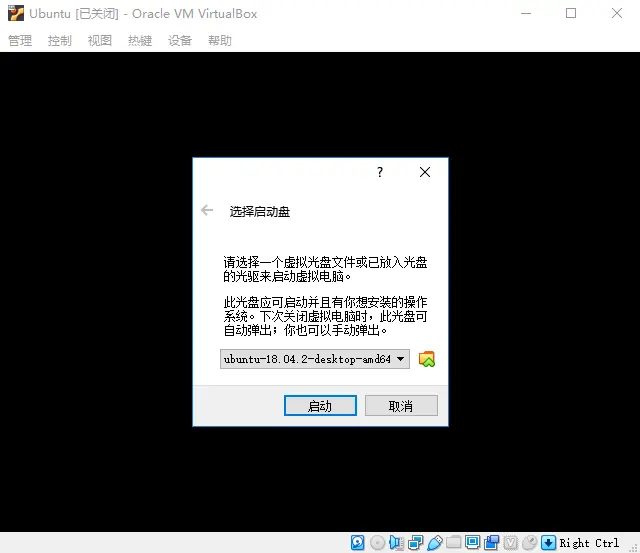Click the window resize grip in status bar
This screenshot has width=640, height=553.
click(633, 549)
